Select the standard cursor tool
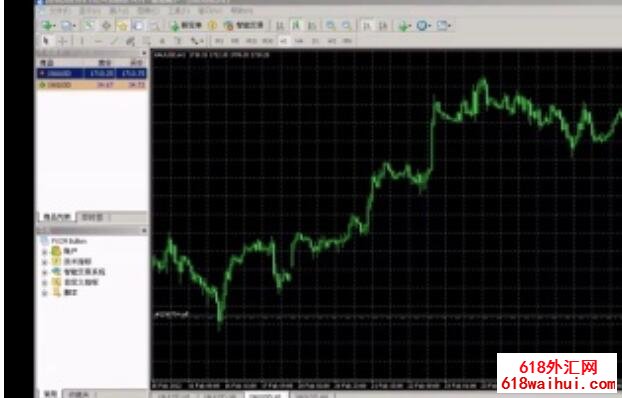The height and width of the screenshot is (398, 622). [x=46, y=40]
